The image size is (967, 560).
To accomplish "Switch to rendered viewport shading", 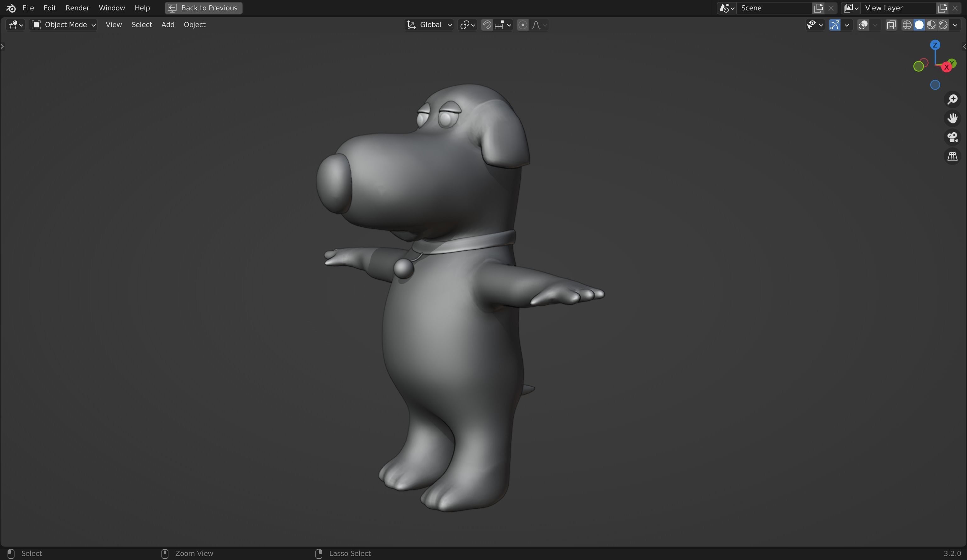I will pos(943,25).
